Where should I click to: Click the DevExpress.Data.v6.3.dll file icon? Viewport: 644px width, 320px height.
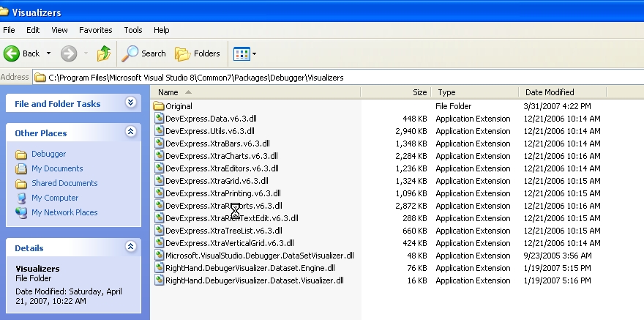[160, 119]
